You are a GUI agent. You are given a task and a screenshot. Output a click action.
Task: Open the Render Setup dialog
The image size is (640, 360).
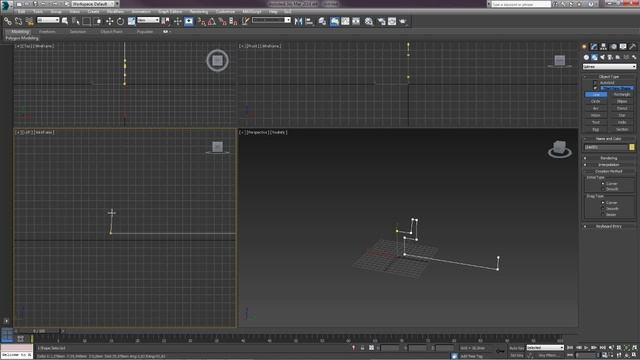click(x=381, y=21)
